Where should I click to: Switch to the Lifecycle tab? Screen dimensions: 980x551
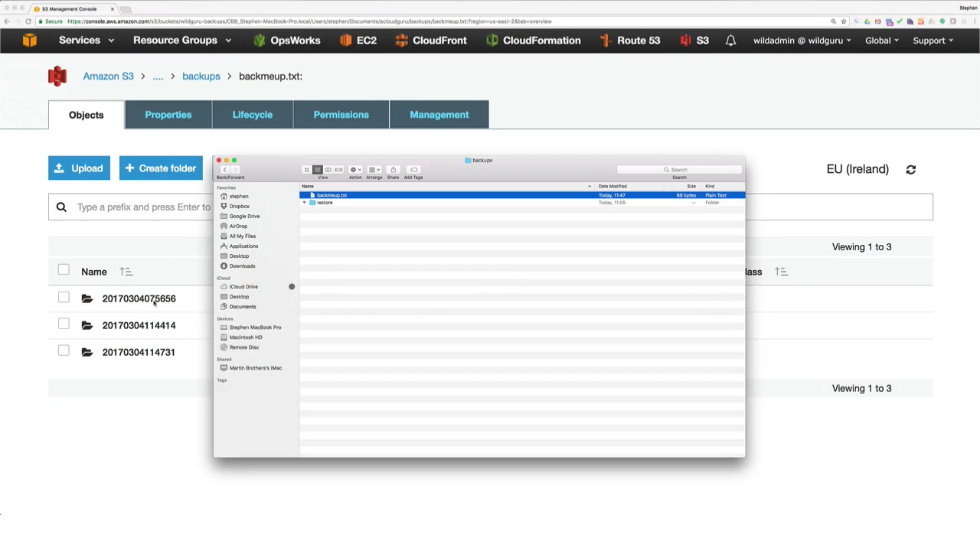coord(253,115)
